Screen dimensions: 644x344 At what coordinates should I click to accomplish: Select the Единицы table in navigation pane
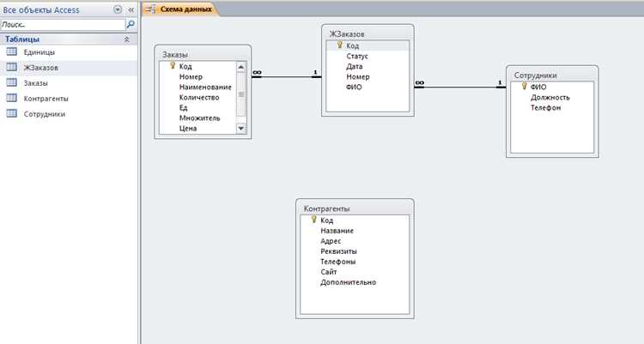[x=69, y=52]
